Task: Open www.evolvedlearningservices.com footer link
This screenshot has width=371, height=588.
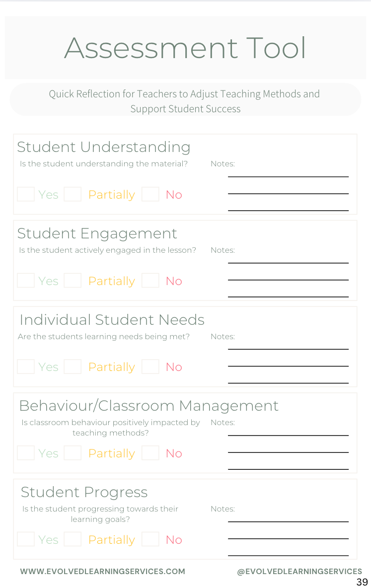Action: point(103,572)
